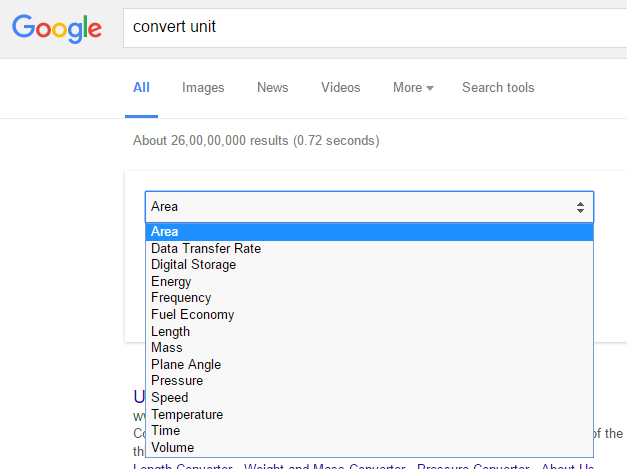The width and height of the screenshot is (627, 469).
Task: Switch to the Images tab
Action: point(203,88)
